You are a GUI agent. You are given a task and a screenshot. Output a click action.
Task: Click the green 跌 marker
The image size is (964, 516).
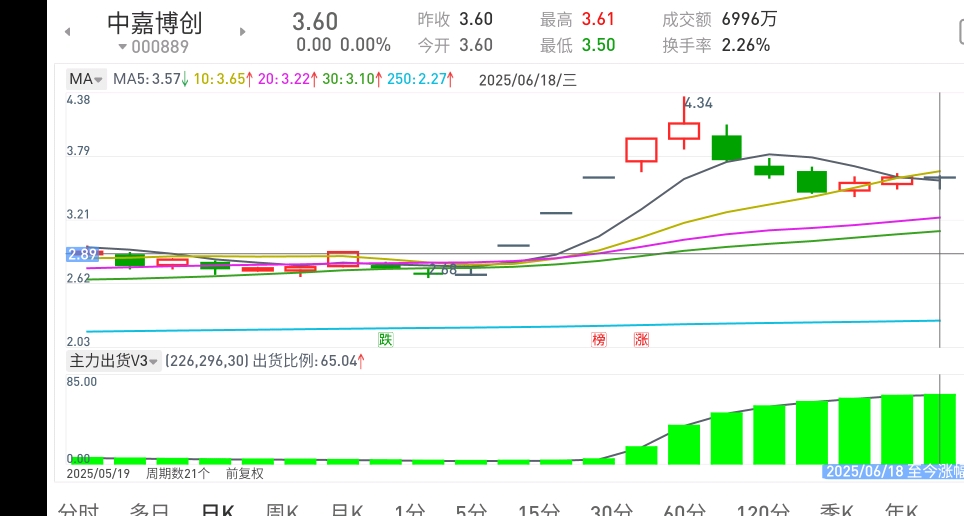coord(385,339)
